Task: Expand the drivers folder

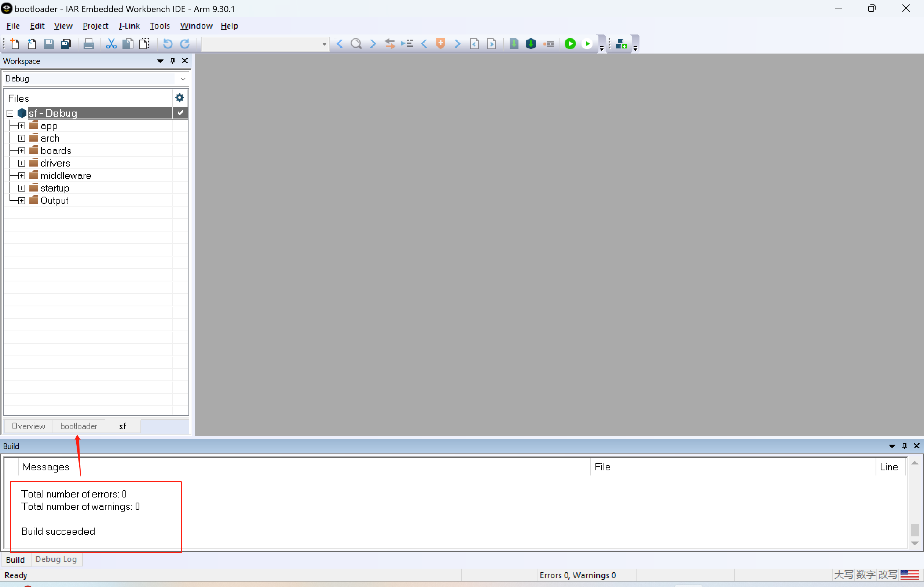Action: (x=22, y=163)
